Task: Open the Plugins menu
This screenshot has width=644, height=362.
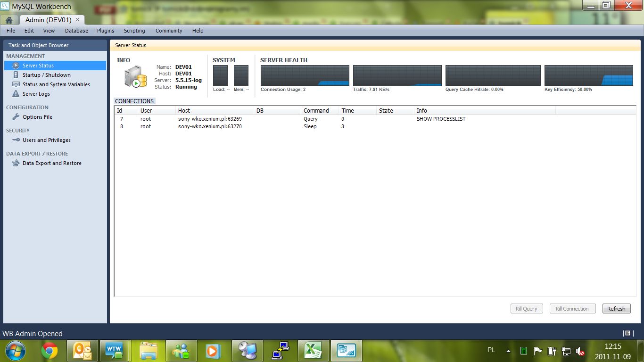Action: click(x=106, y=31)
